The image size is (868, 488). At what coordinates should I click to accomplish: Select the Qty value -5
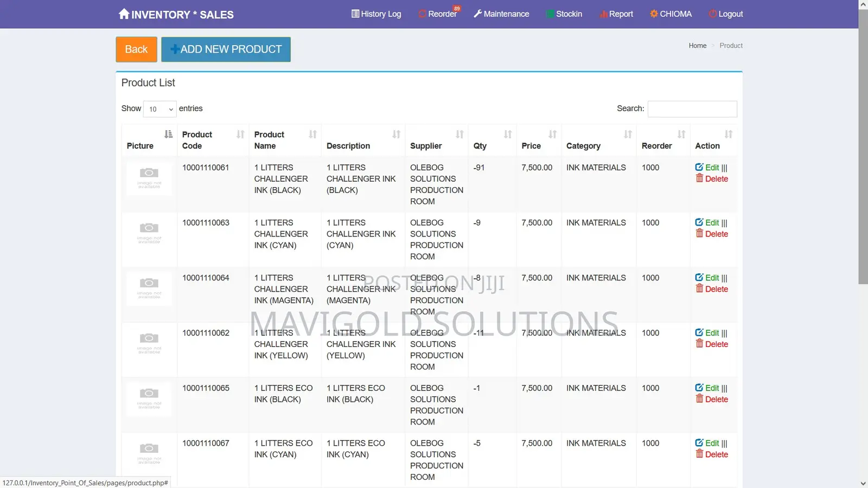(x=477, y=443)
